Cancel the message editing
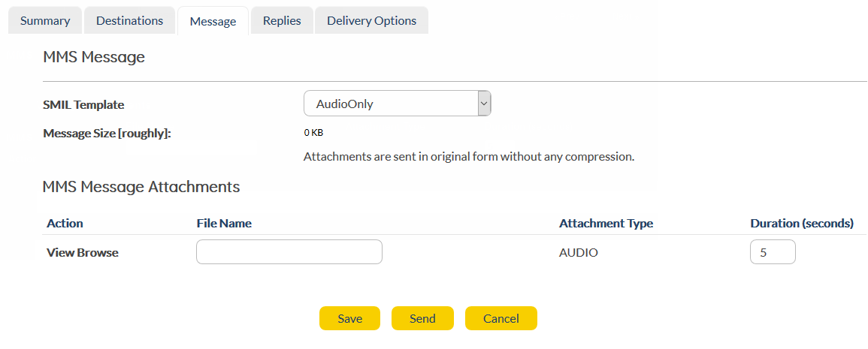Screen dimensions: 868x349 point(501,318)
